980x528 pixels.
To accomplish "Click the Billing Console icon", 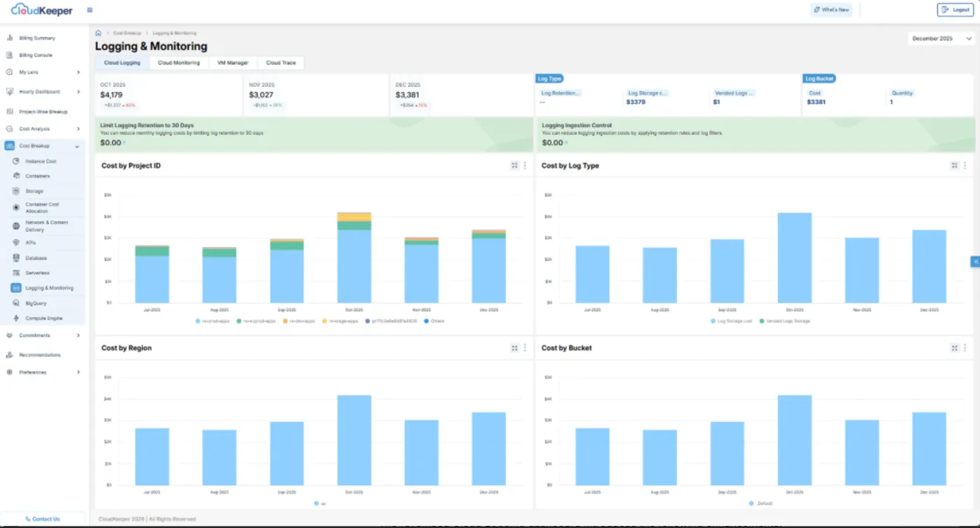I will [10, 55].
